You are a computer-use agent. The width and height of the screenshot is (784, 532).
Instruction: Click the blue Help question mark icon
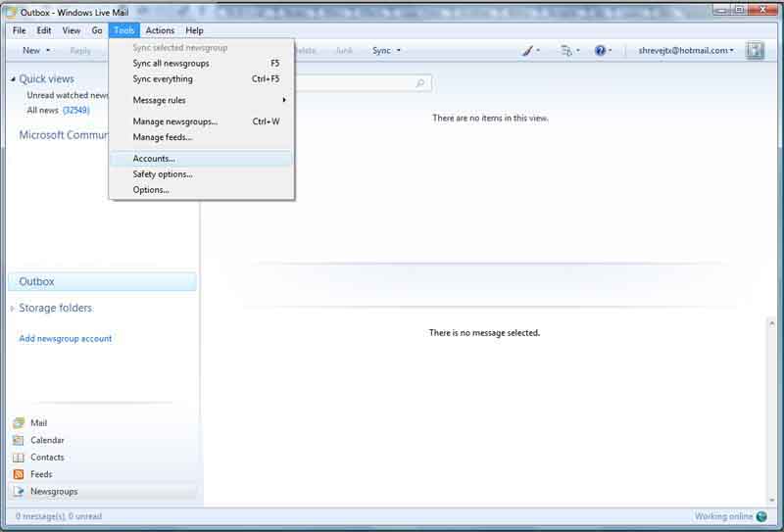tap(600, 51)
